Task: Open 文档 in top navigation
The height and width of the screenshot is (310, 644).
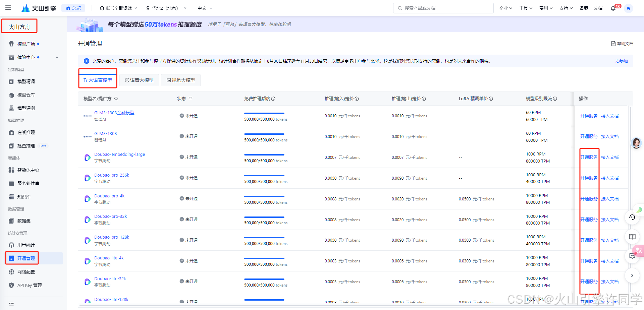Action: click(x=598, y=8)
